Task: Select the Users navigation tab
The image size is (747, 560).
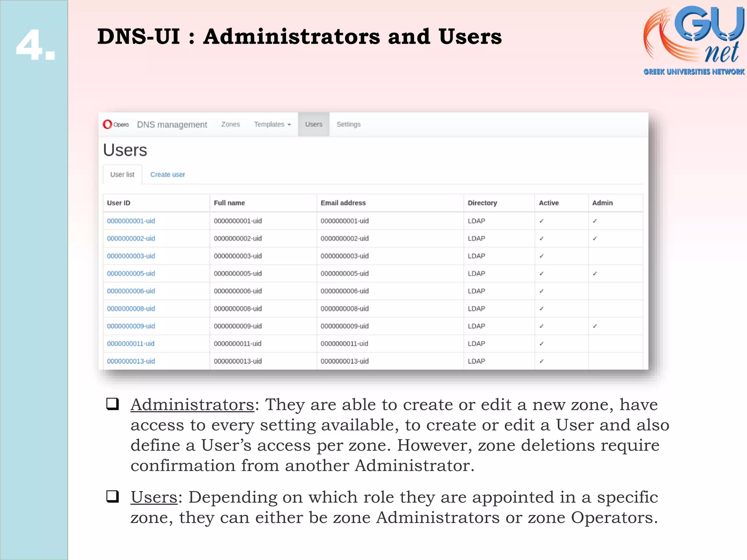Action: (x=314, y=124)
